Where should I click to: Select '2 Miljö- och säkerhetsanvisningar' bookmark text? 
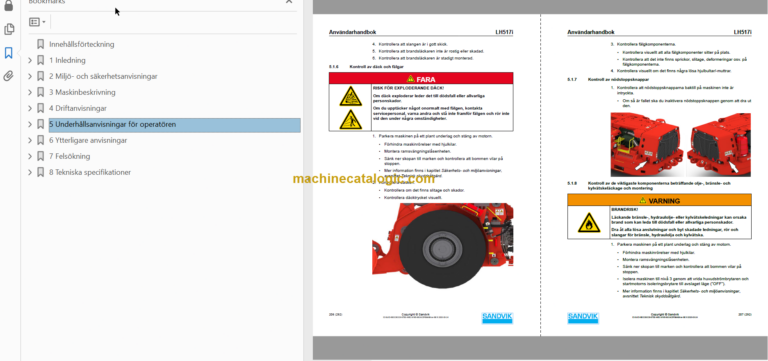point(103,76)
